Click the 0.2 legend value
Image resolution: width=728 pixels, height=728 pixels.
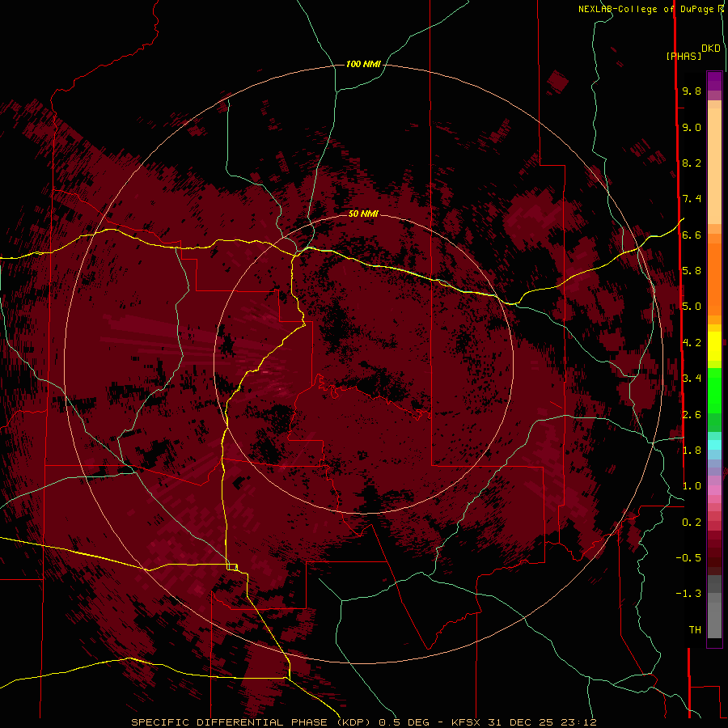click(x=692, y=523)
